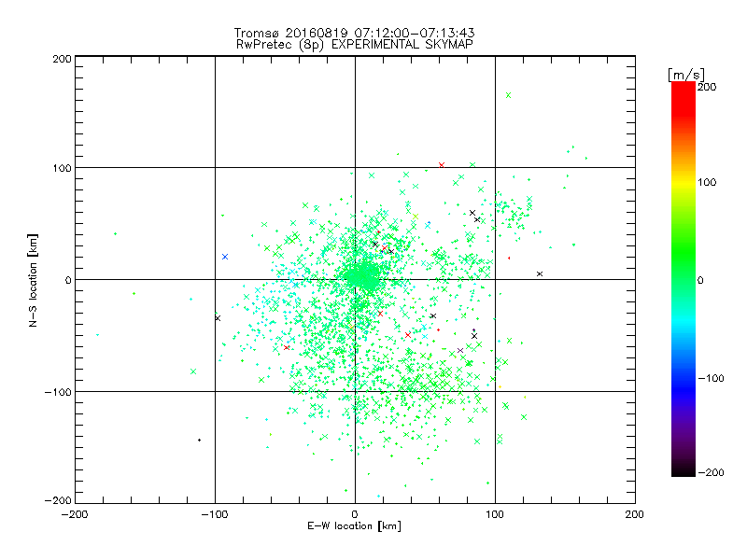Click the y-axis tick label 200
747x560 pixels.
(x=62, y=59)
